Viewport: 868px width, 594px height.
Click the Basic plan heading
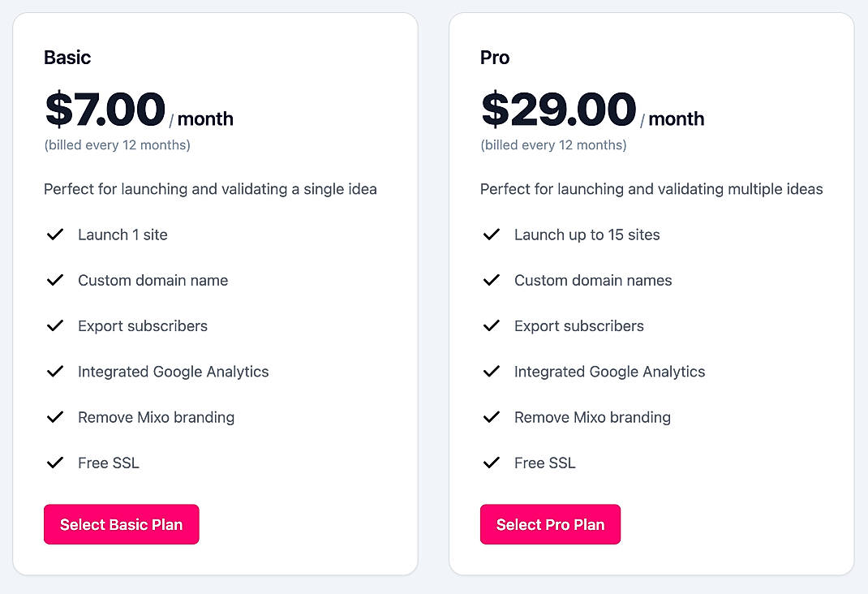click(67, 57)
